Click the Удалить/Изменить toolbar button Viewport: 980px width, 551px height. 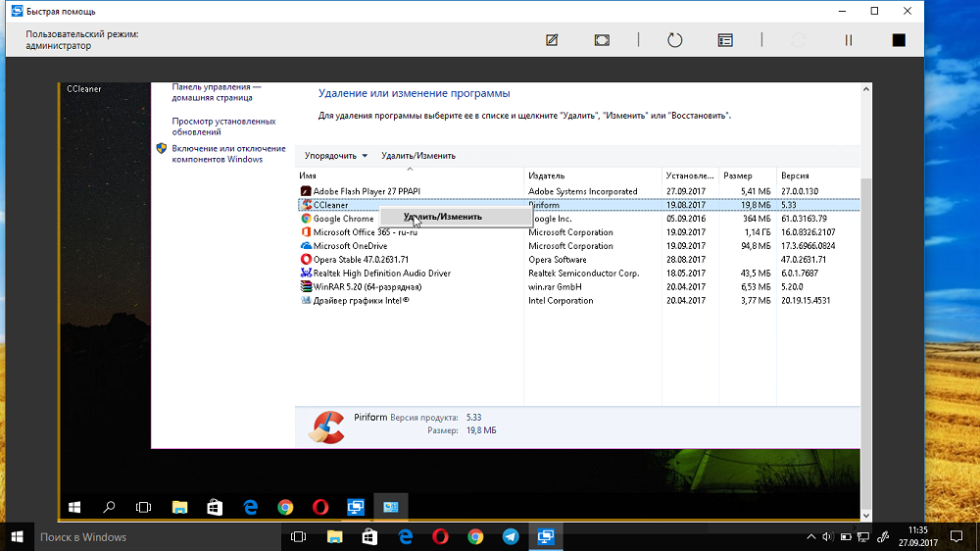coord(418,156)
